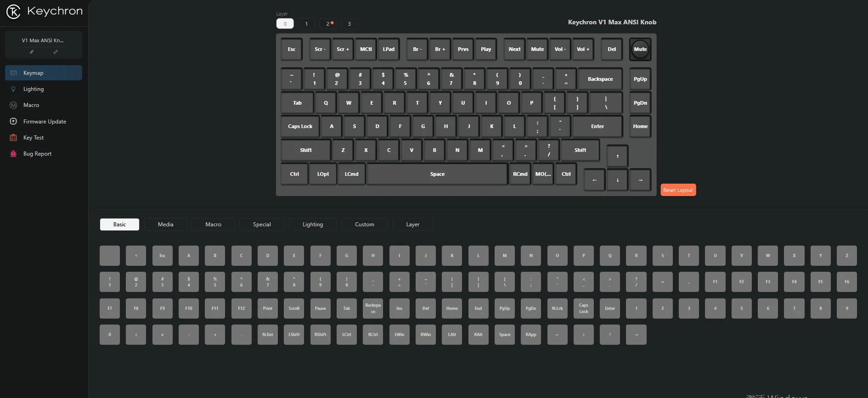
Task: Switch to layer 3
Action: [349, 24]
